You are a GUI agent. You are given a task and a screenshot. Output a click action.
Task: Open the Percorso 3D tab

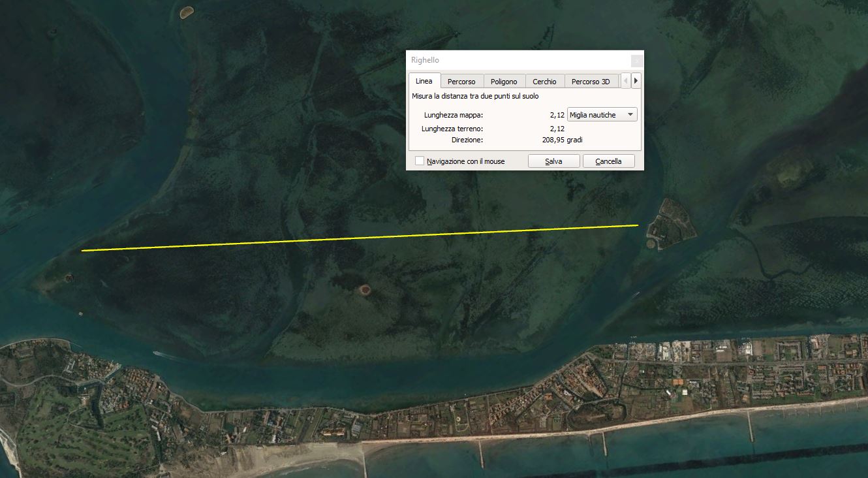point(591,82)
